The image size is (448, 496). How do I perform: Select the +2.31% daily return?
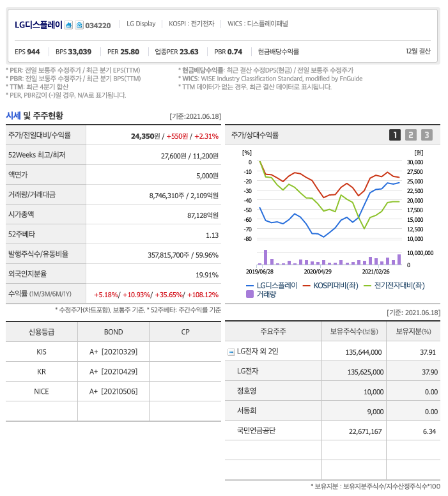pyautogui.click(x=206, y=136)
